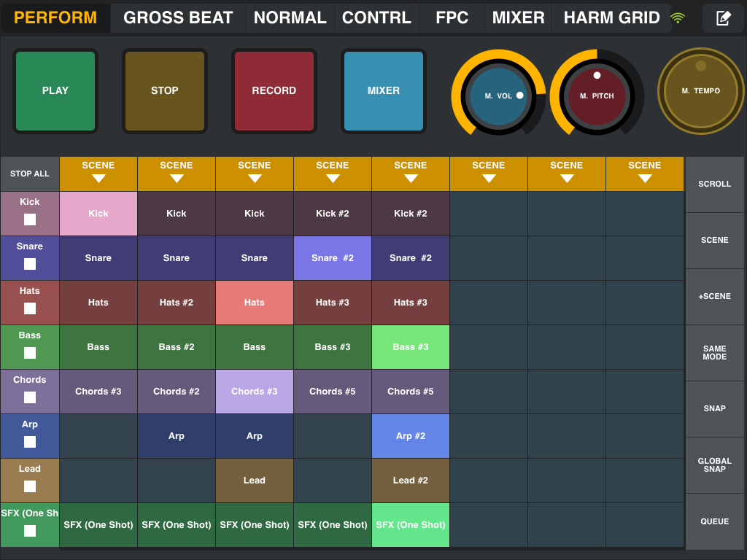This screenshot has height=560, width=747.
Task: Click the GLOBAL SNAP button
Action: pyautogui.click(x=715, y=465)
